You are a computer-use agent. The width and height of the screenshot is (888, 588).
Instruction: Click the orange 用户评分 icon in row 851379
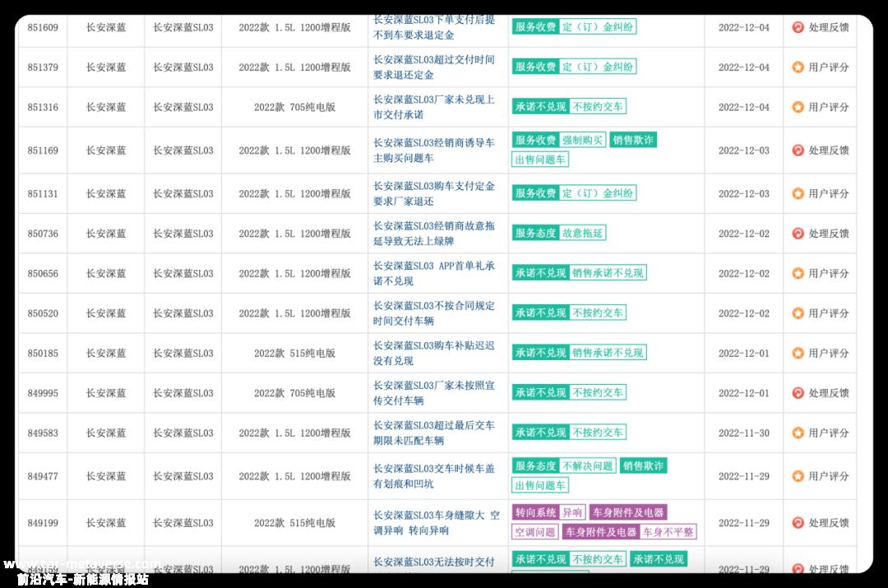(x=798, y=67)
